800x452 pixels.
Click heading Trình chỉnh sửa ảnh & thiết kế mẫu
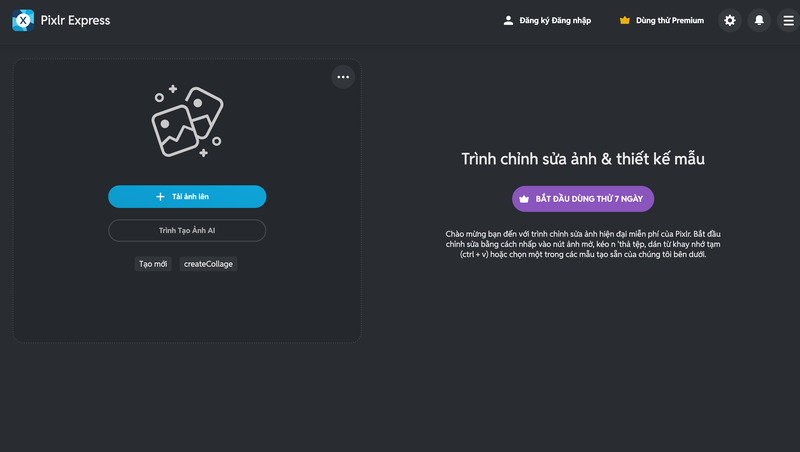(583, 159)
